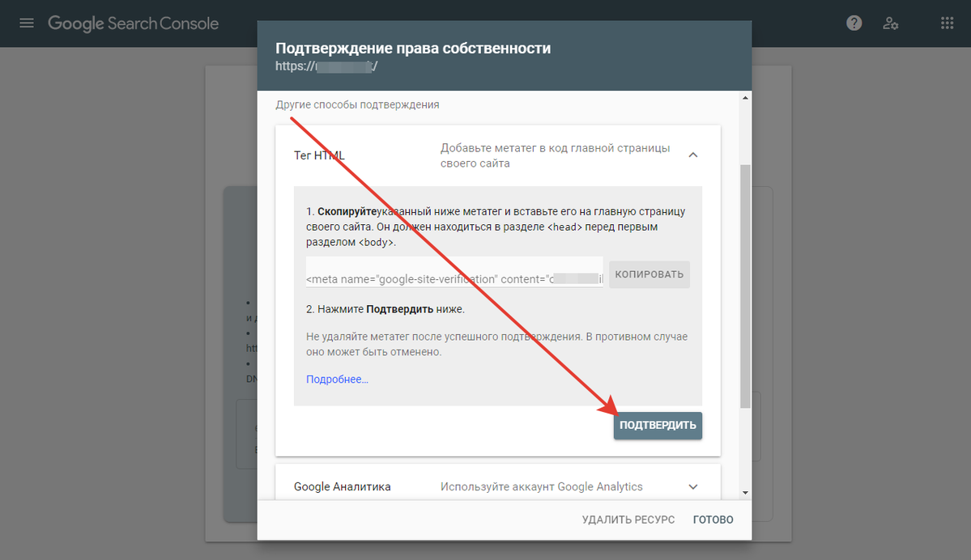The height and width of the screenshot is (560, 971).
Task: Expand the Google Аналитика section
Action: (x=693, y=487)
